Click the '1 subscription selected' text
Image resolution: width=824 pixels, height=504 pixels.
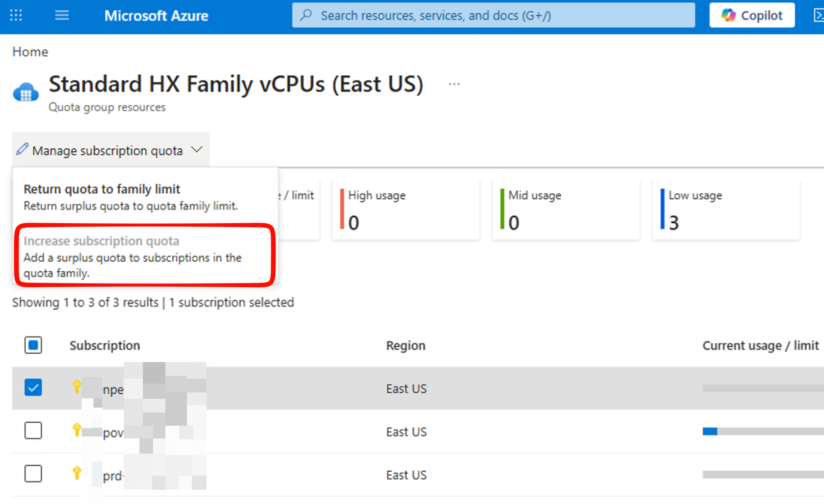point(231,302)
